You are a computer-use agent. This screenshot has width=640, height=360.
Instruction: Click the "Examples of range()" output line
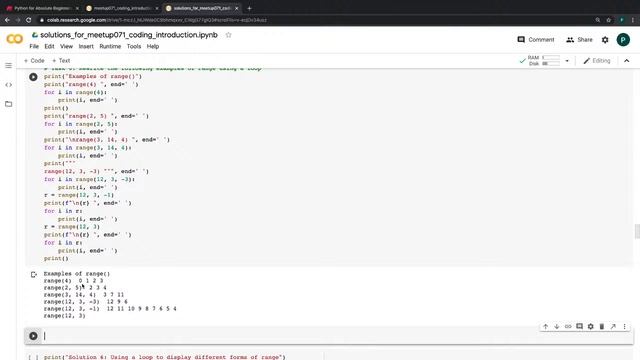click(x=77, y=273)
